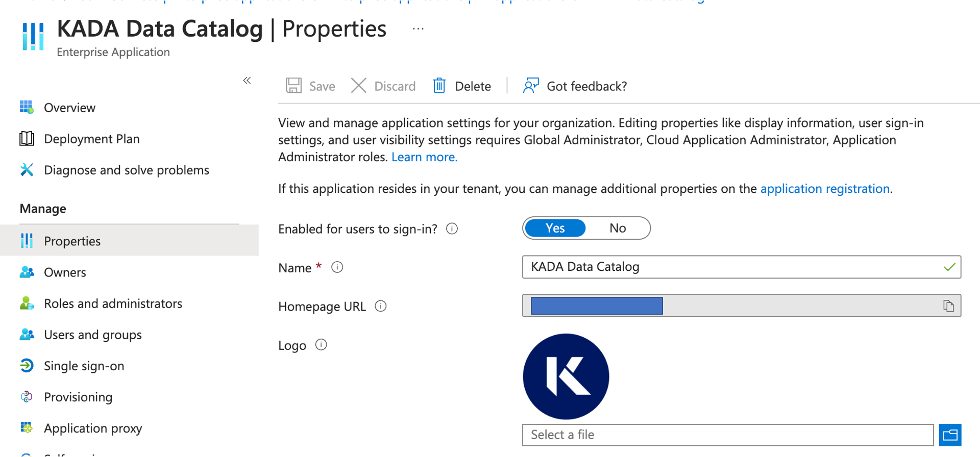Open Single sign-on in sidebar
The width and height of the screenshot is (980, 457).
coord(84,366)
